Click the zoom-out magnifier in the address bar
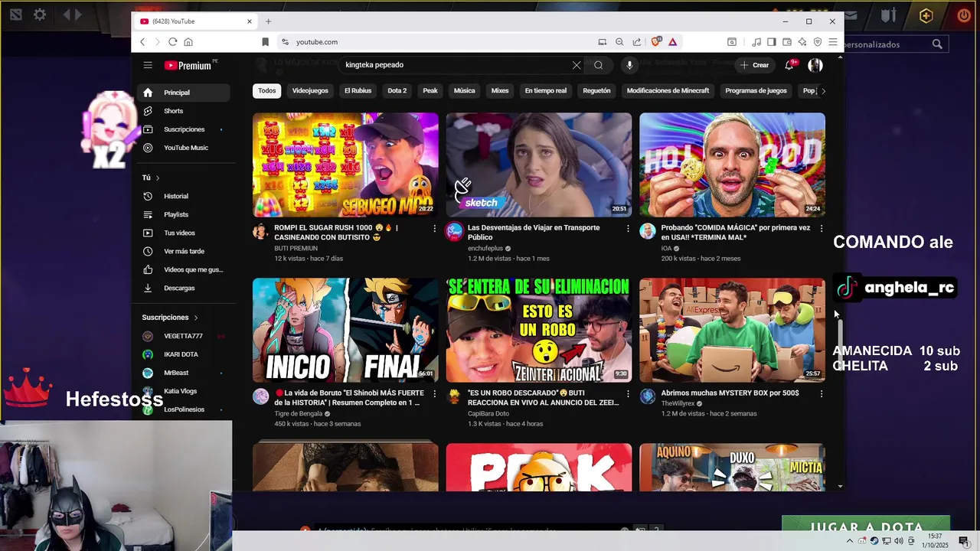Viewport: 980px width, 551px height. 619,42
